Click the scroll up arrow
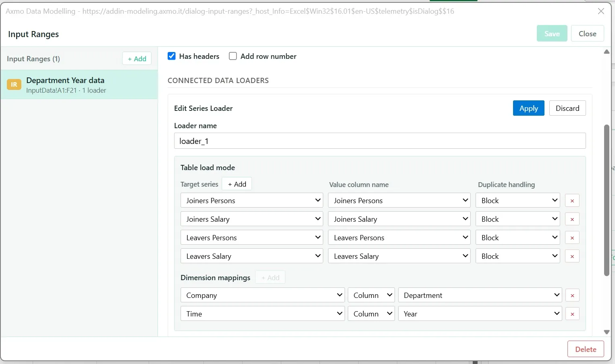Viewport: 615px width, 364px height. pyautogui.click(x=607, y=52)
